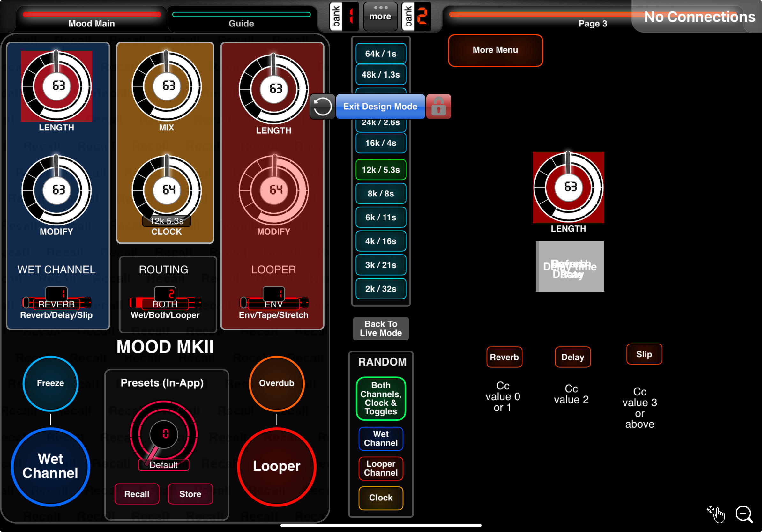Click the Presets rotary knob

coord(164,434)
